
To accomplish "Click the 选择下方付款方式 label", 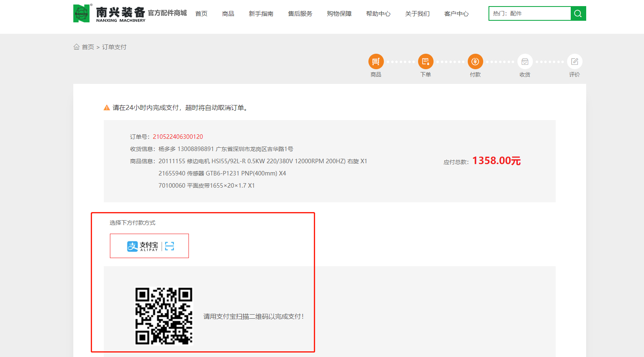I will (132, 223).
